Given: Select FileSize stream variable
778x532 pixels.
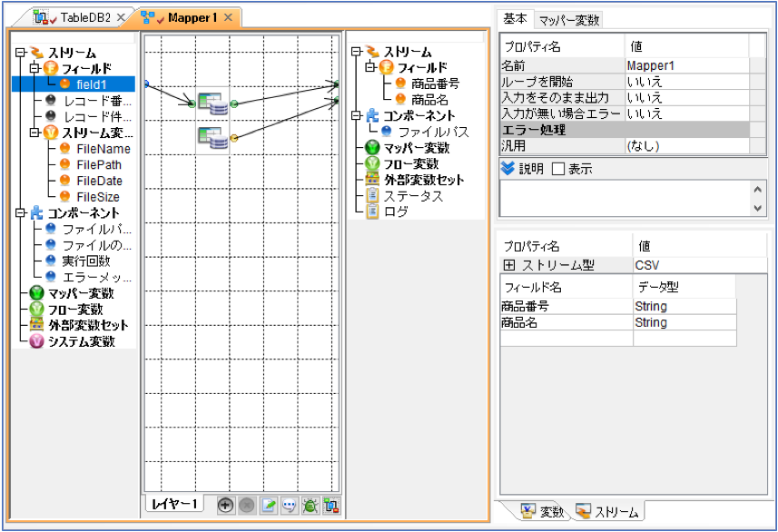Looking at the screenshot, I should pos(98,197).
